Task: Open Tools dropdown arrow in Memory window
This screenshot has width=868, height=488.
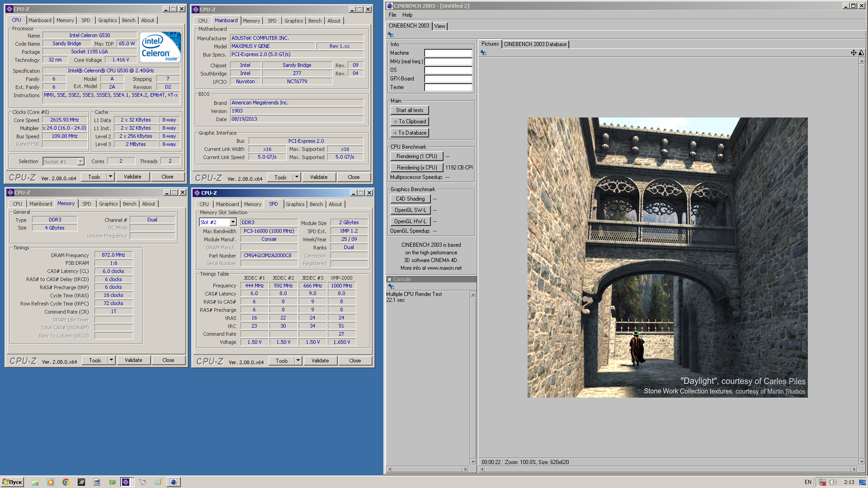Action: point(111,360)
